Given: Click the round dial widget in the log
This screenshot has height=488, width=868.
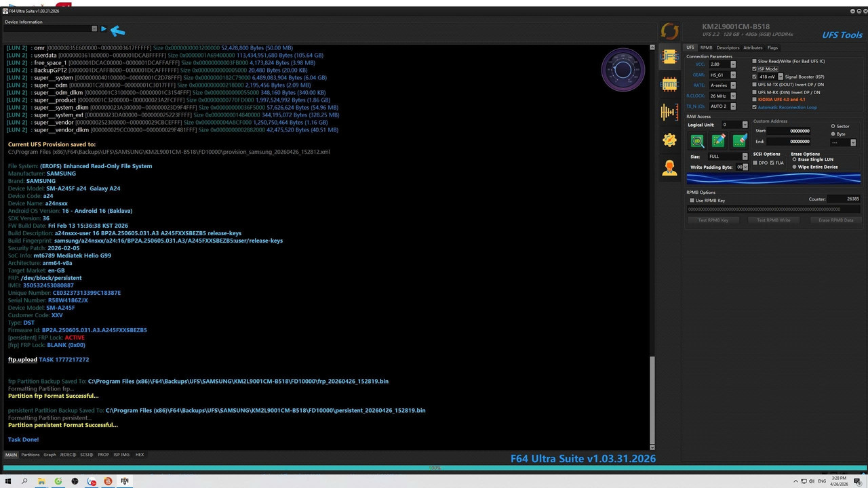Looking at the screenshot, I should [x=623, y=69].
